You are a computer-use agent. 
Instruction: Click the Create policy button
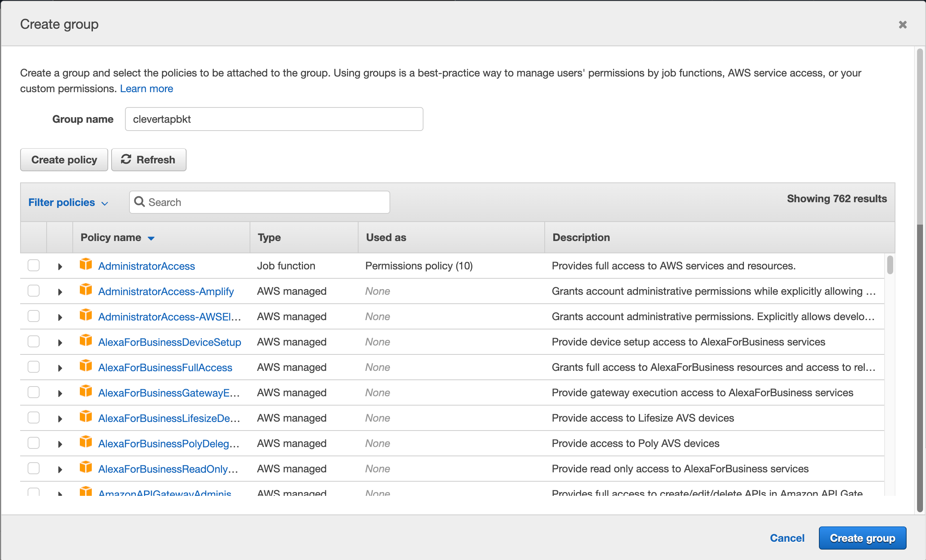click(x=64, y=160)
